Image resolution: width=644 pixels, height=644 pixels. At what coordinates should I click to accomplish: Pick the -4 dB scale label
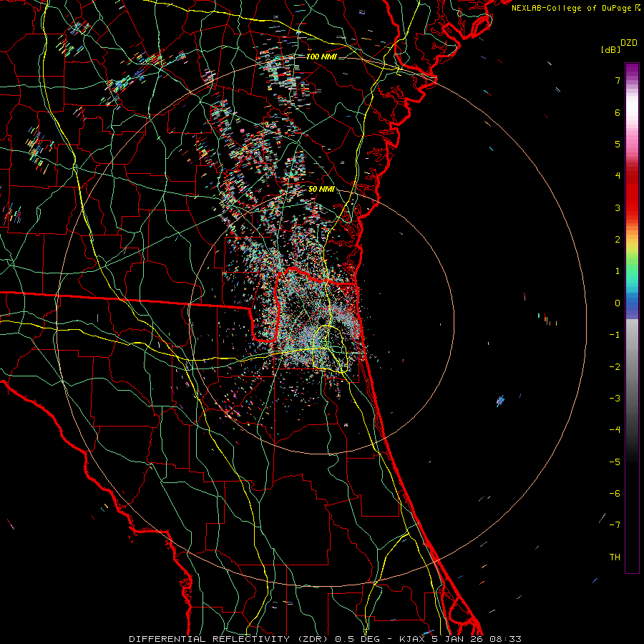(615, 430)
